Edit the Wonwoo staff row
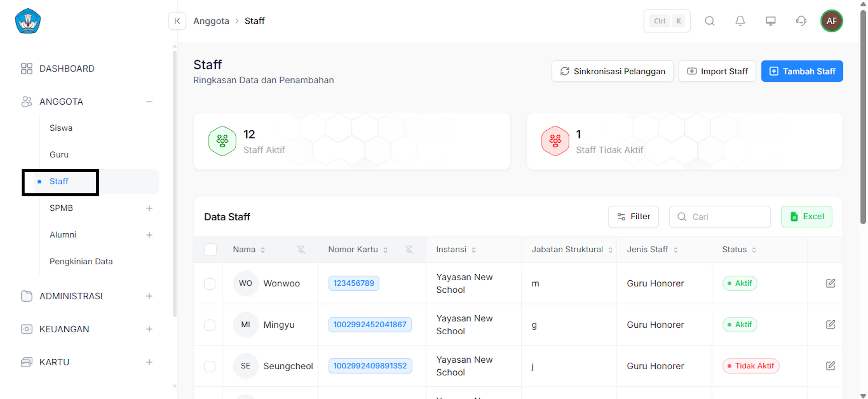Image resolution: width=868 pixels, height=399 pixels. coord(831,283)
